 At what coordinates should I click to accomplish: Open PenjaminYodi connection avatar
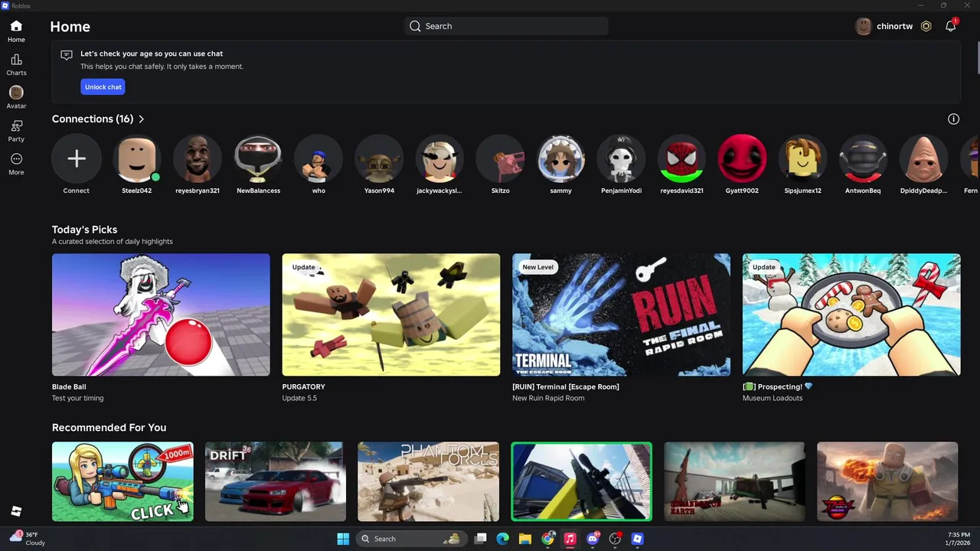(621, 158)
